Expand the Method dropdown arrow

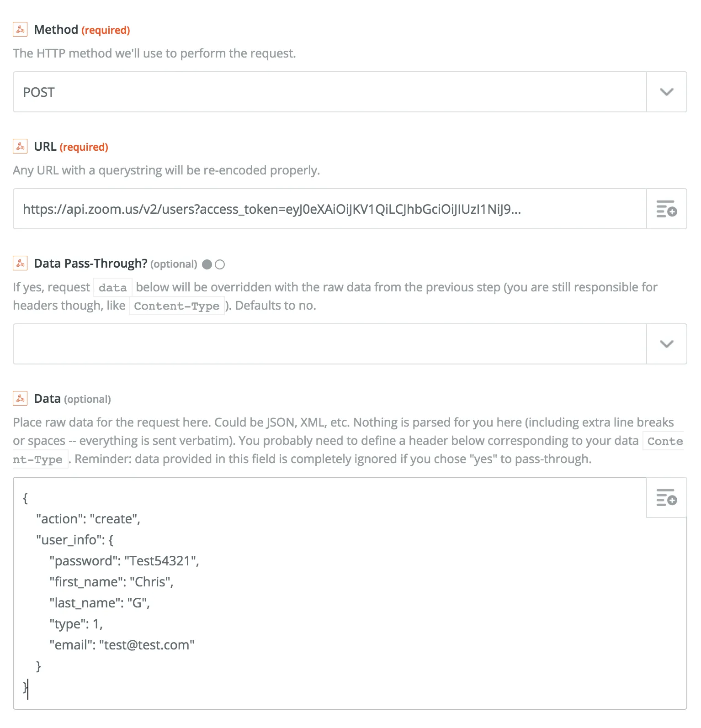(x=666, y=92)
